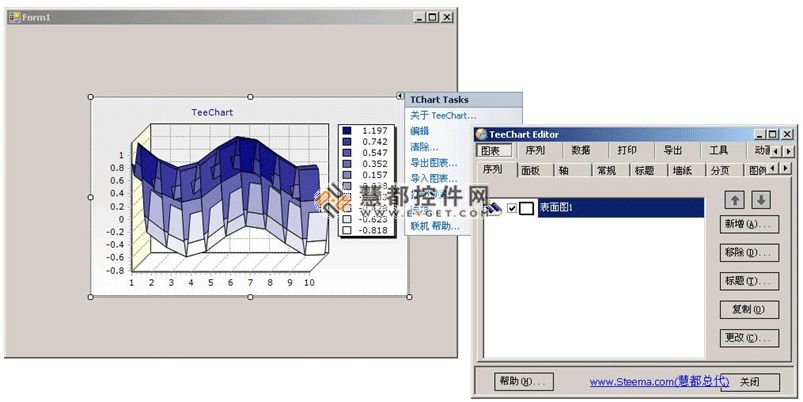Open the 面板 sub-tab

pos(531,170)
